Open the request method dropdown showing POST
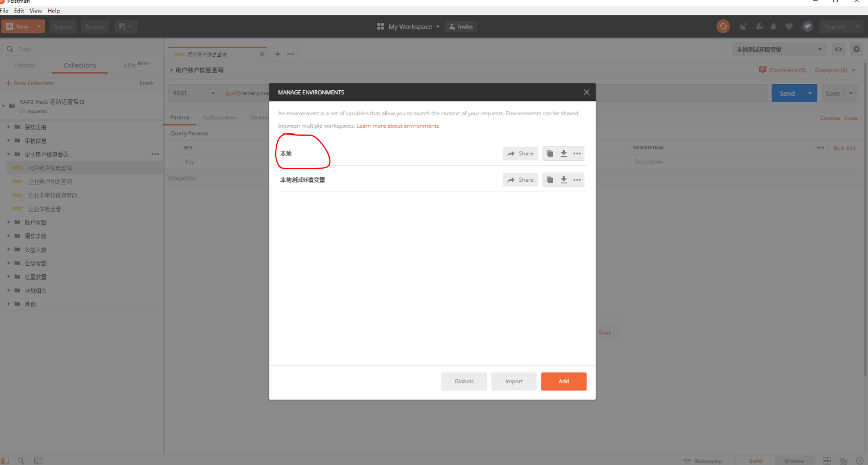 click(x=193, y=93)
